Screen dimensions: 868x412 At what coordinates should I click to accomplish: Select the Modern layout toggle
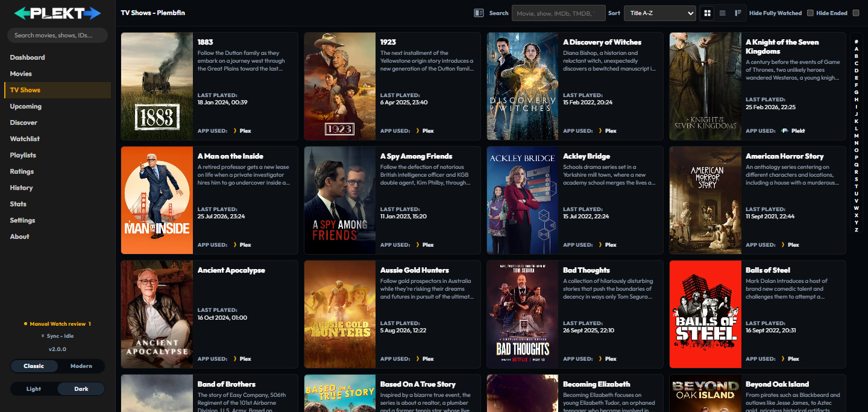pos(81,366)
